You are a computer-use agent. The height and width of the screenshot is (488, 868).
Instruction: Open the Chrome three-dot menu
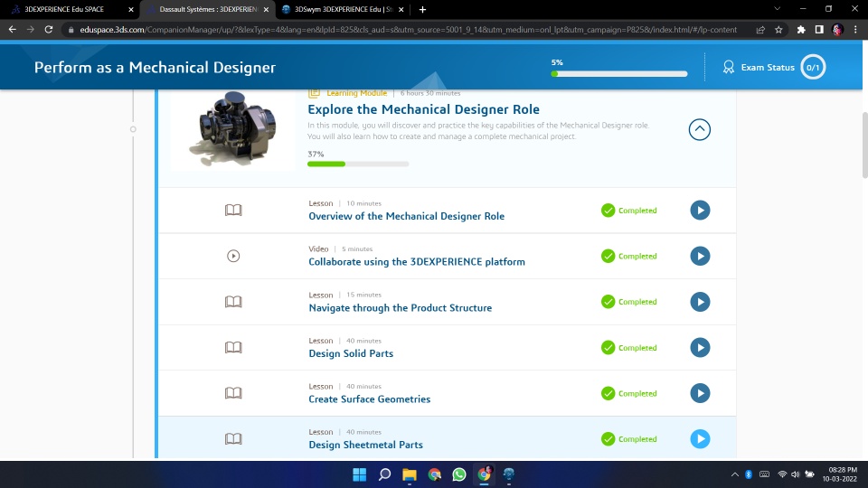855,29
